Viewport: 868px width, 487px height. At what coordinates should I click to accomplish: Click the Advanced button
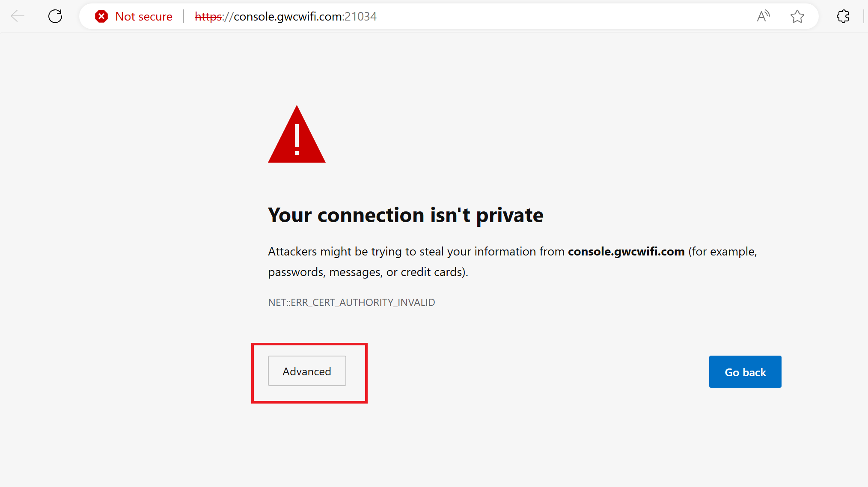pyautogui.click(x=307, y=371)
